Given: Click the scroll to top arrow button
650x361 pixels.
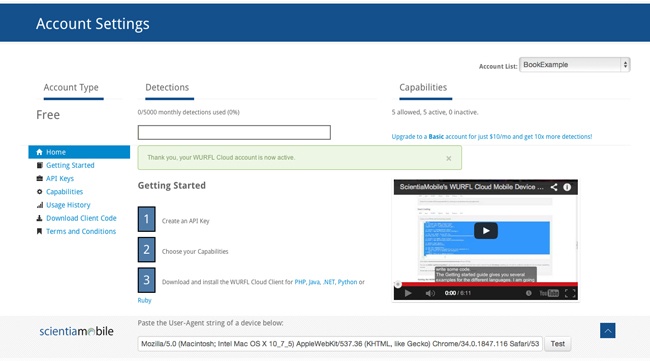Looking at the screenshot, I should coord(608,331).
